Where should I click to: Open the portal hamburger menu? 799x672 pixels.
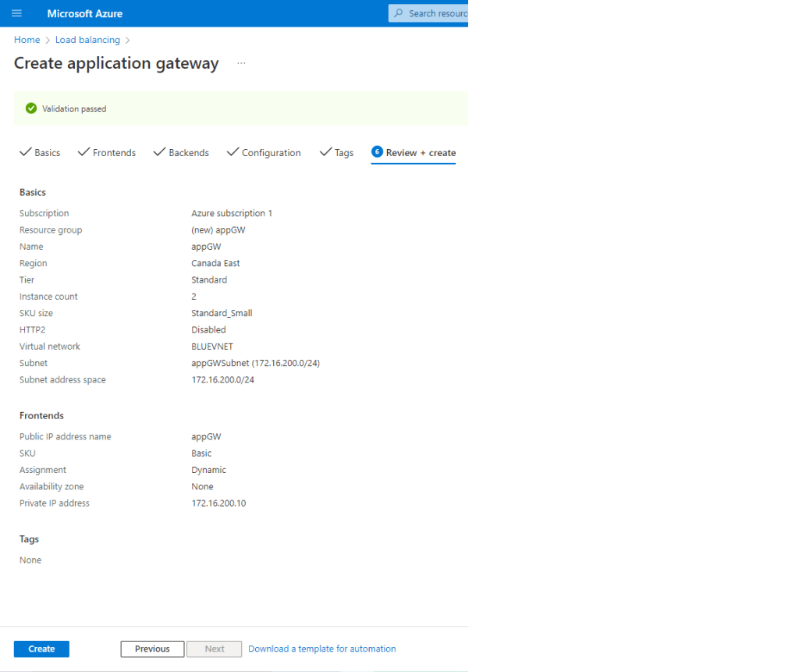[16, 13]
